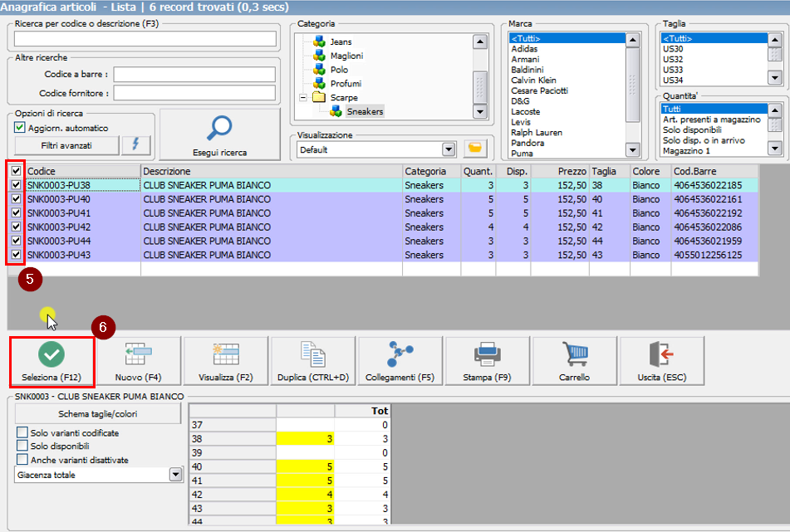Select <Tutti> in Marca list
The image size is (790, 532).
567,38
